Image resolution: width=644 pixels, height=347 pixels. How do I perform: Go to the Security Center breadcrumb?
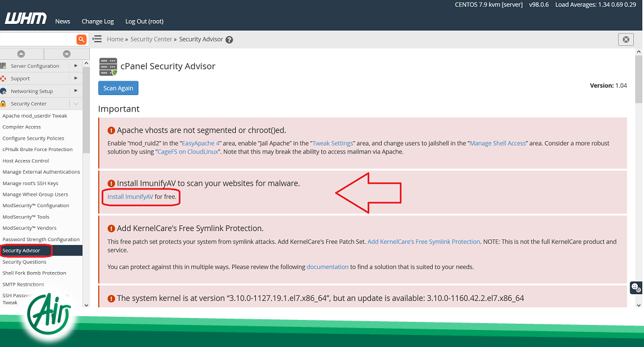151,40
